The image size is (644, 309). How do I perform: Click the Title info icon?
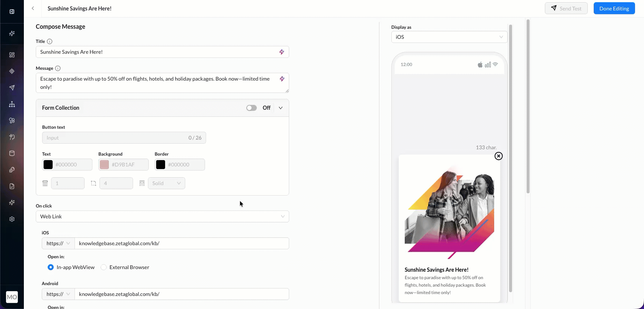[50, 41]
